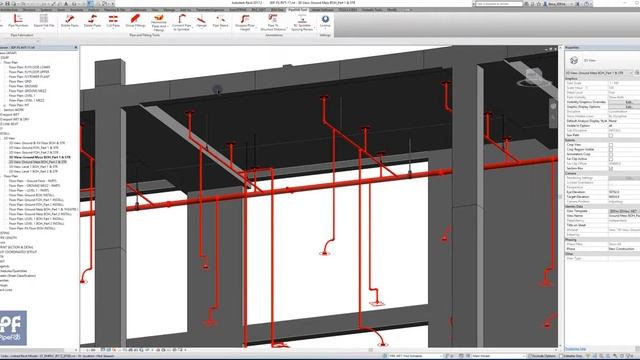Expand the Floor Plan: PIT tree node
640x360 pixels.
[x=4, y=105]
